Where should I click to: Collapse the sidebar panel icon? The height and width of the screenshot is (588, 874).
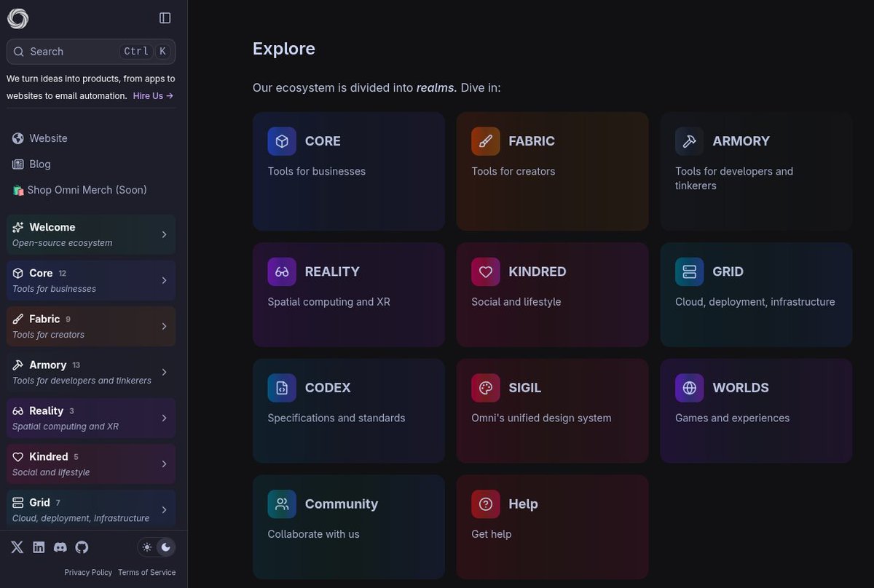[165, 18]
